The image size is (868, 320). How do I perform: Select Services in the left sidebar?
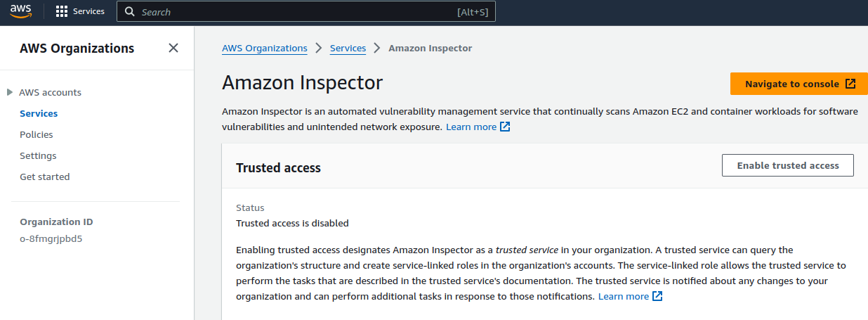tap(39, 113)
